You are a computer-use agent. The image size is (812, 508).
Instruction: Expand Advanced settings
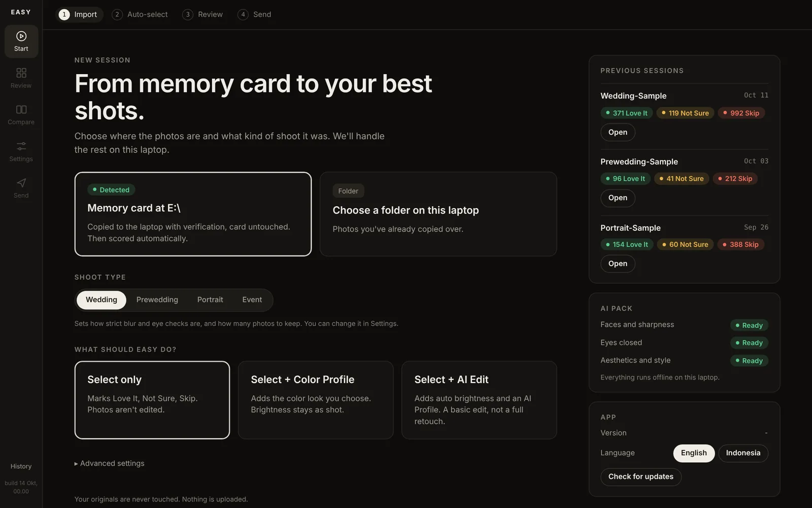click(x=110, y=463)
